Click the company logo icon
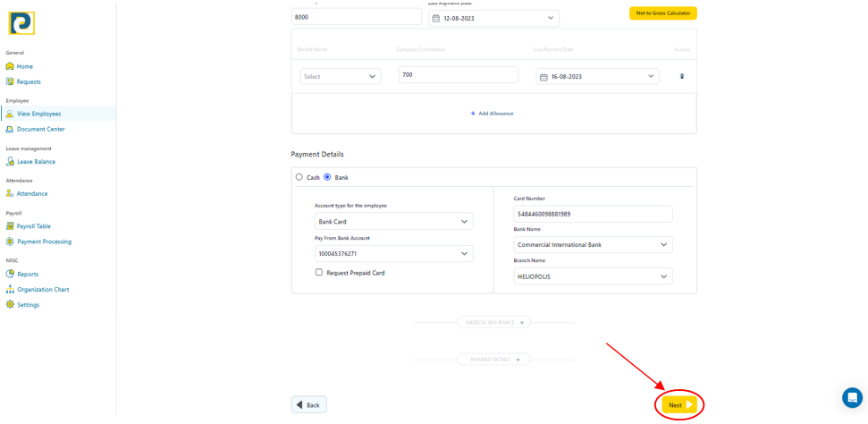868x424 pixels. 21,22
